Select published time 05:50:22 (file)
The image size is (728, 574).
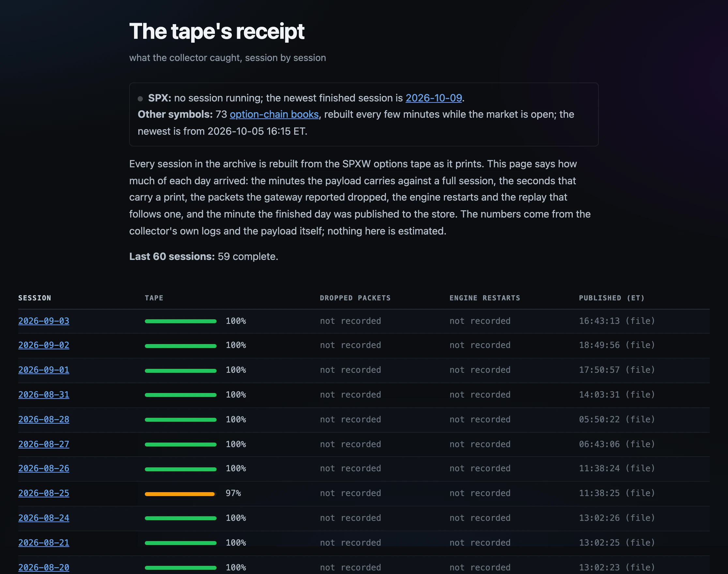coord(617,419)
